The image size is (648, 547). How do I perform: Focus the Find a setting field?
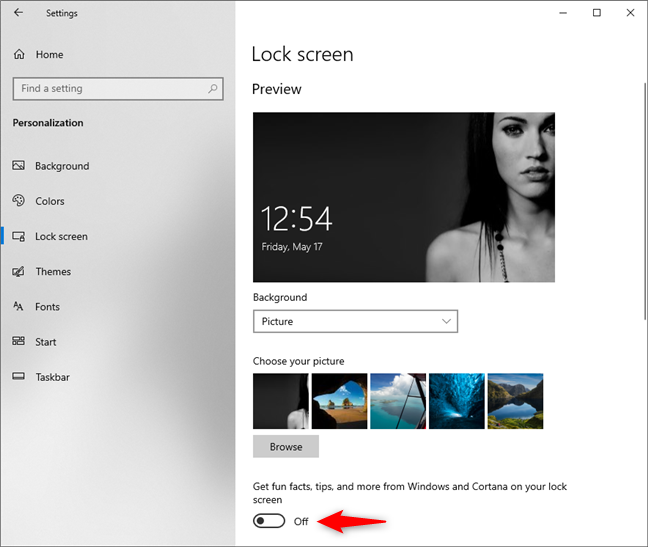tap(118, 88)
